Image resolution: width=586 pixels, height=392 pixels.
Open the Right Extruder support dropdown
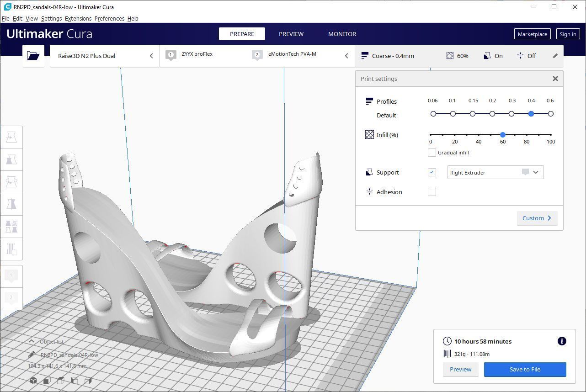495,172
